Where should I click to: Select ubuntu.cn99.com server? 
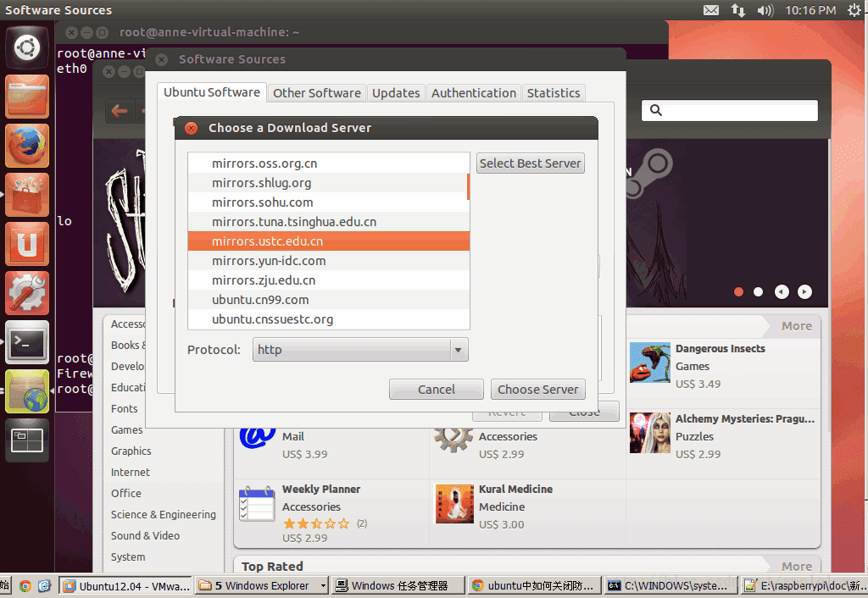329,300
